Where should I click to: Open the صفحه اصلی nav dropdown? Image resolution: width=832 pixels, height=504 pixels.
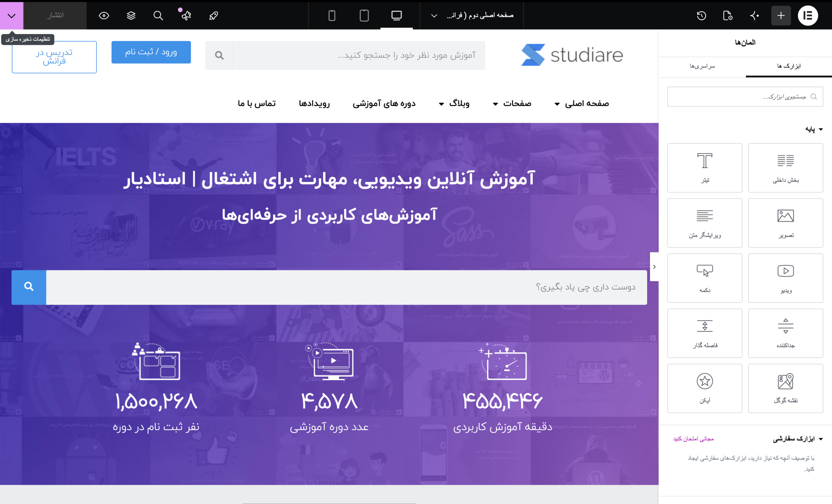click(581, 104)
